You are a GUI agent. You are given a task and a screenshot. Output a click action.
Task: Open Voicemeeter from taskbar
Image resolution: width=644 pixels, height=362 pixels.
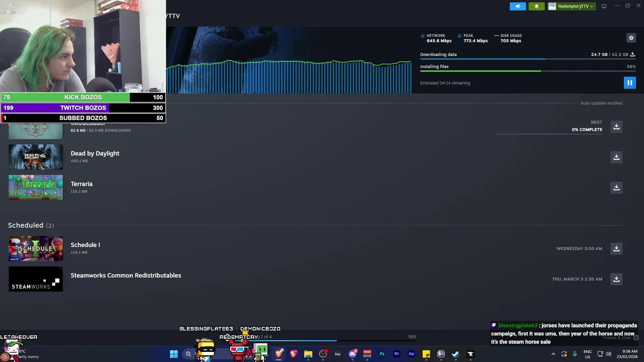(x=367, y=354)
